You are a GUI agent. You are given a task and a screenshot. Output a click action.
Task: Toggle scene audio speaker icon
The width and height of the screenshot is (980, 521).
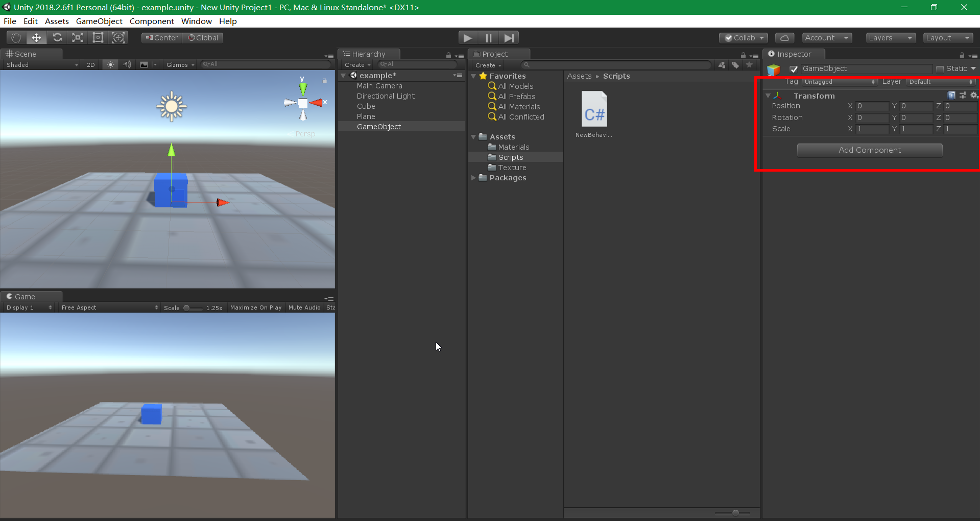point(127,64)
